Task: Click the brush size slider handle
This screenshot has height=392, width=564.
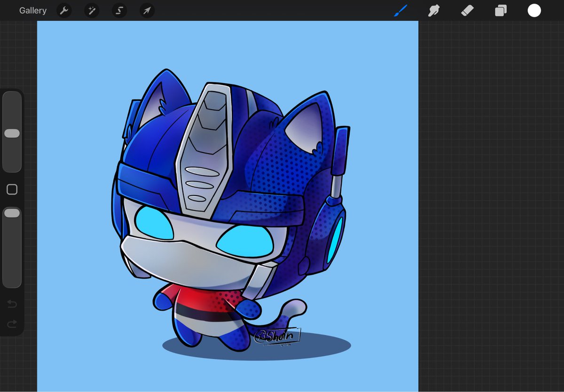Action: coord(12,133)
